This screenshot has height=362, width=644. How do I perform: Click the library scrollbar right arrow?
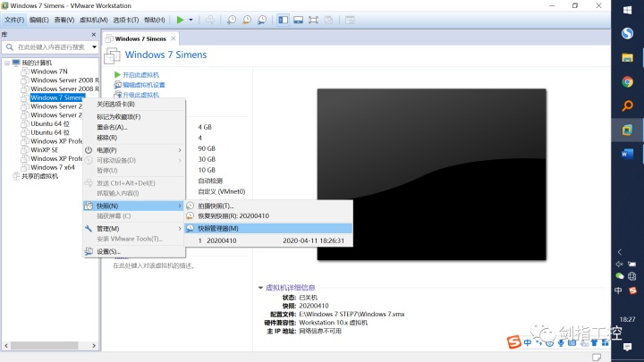94,346
